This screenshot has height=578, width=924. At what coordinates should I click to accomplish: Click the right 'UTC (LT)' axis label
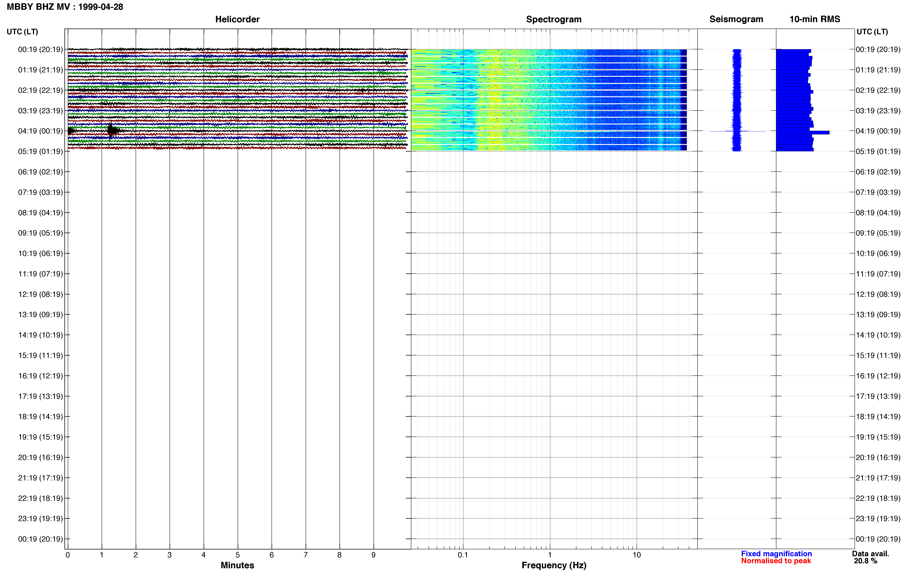click(872, 32)
